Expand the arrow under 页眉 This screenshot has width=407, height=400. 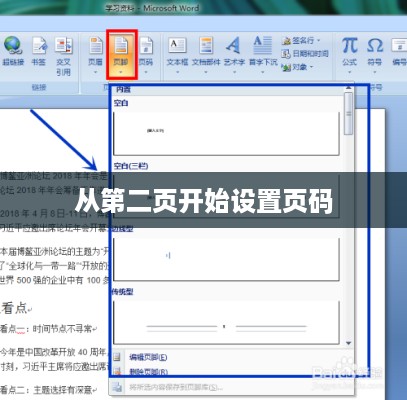(x=95, y=72)
